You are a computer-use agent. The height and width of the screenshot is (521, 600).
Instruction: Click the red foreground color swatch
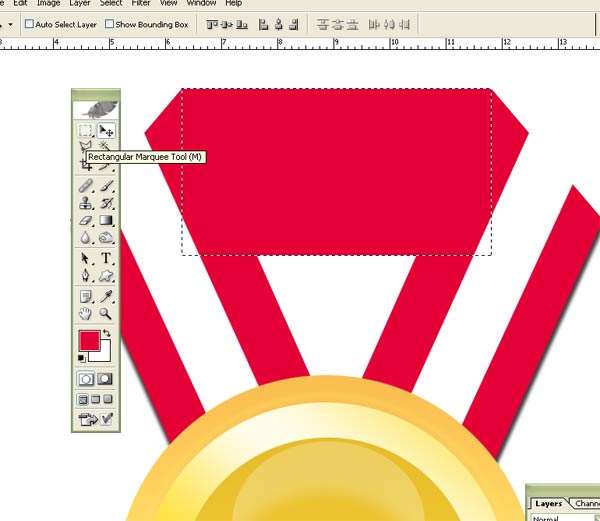click(x=89, y=340)
